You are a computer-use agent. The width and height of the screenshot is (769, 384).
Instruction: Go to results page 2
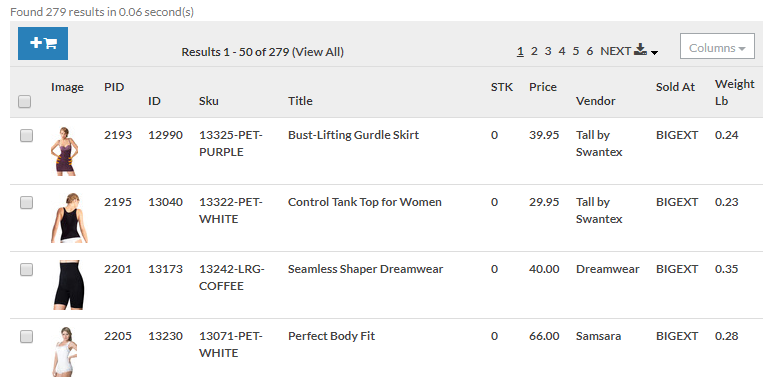[534, 51]
